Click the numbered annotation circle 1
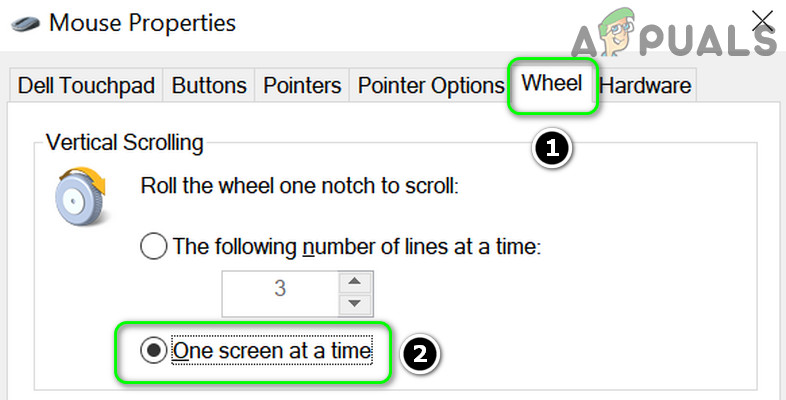The height and width of the screenshot is (400, 786). pyautogui.click(x=552, y=150)
